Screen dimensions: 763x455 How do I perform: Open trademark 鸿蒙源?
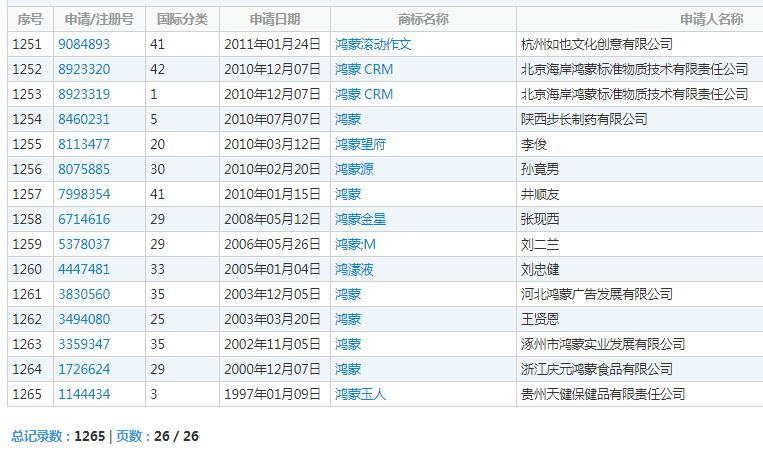pyautogui.click(x=354, y=169)
